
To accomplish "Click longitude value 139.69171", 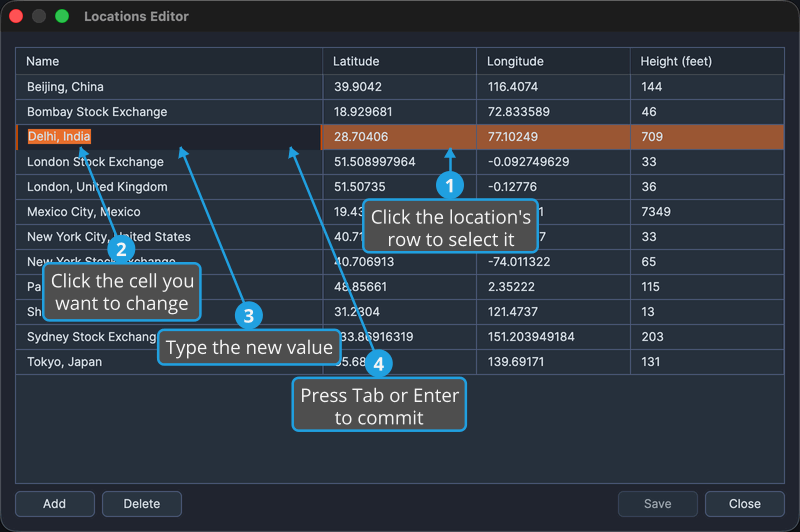I will click(x=516, y=362).
